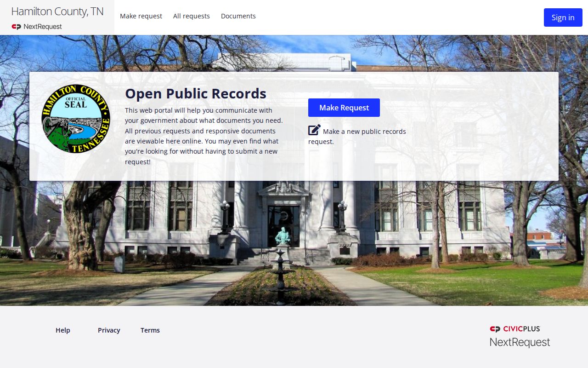
Task: Click the Hamilton County, TN site title
Action: point(57,11)
